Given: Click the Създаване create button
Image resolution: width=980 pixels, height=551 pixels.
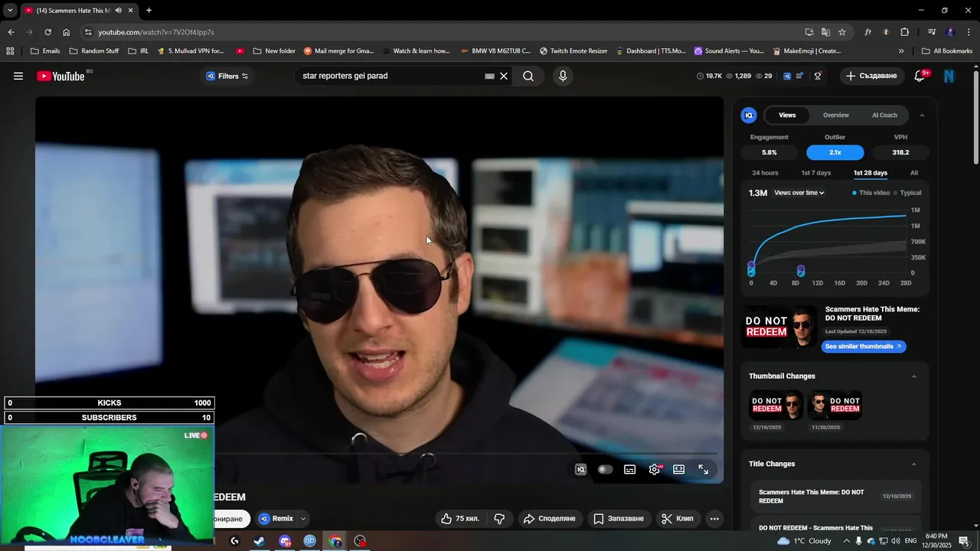Looking at the screenshot, I should pyautogui.click(x=871, y=76).
